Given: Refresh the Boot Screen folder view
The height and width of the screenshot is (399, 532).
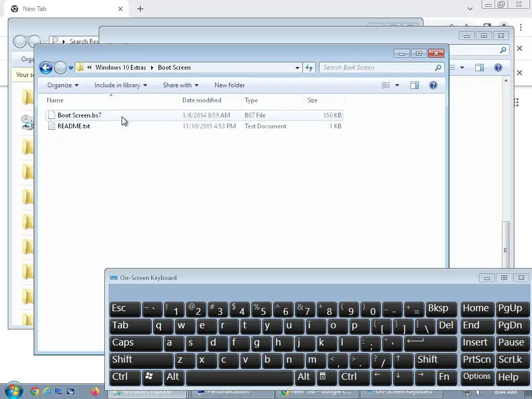Looking at the screenshot, I should (309, 68).
